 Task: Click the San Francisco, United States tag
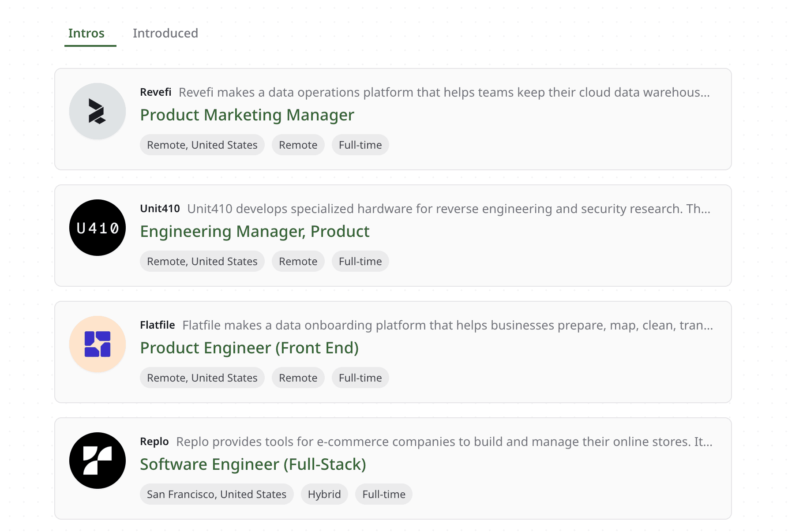(216, 495)
